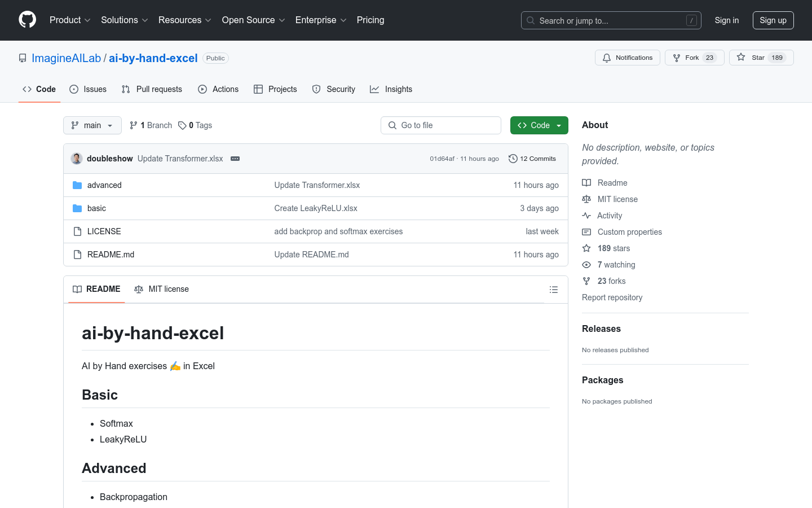Screen dimensions: 812x508
Task: Switch to the Issues tab
Action: click(88, 89)
